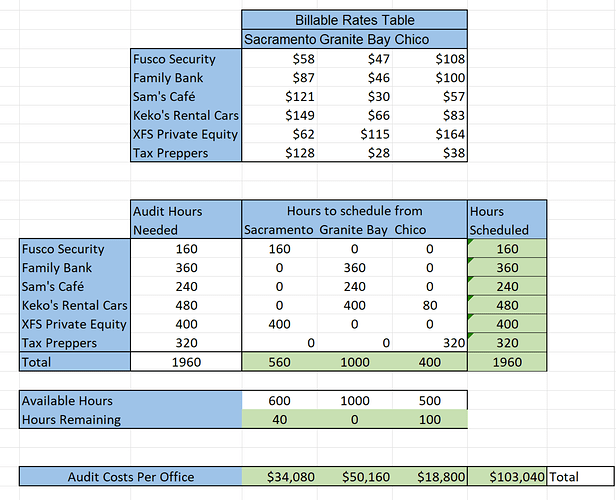Select Tax Preppers Sacramento rate $128

click(279, 153)
